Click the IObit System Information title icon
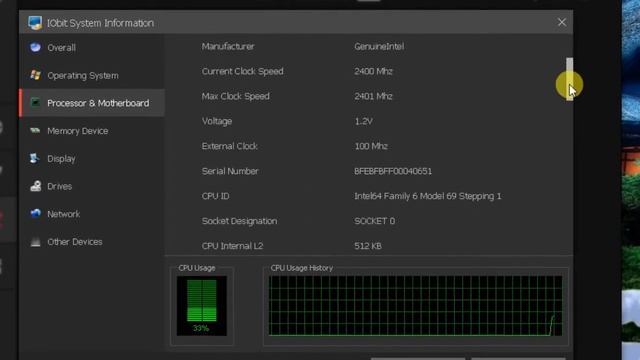Image resolution: width=640 pixels, height=360 pixels. click(x=35, y=23)
